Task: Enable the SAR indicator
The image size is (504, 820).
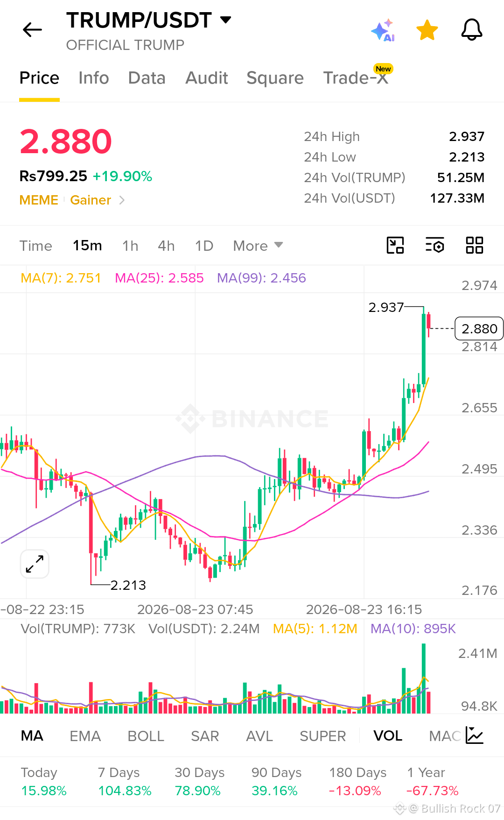Action: click(x=205, y=736)
